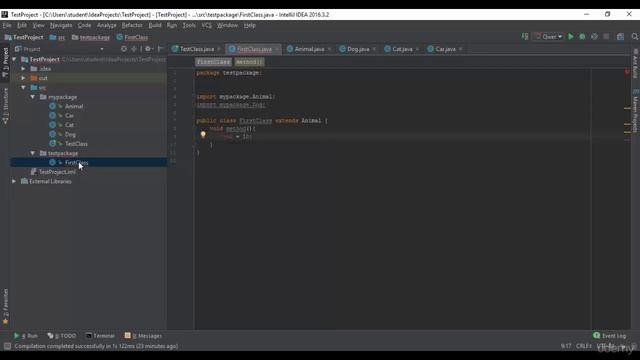Image resolution: width=640 pixels, height=360 pixels.
Task: Open the VCS menu
Action: point(207,25)
